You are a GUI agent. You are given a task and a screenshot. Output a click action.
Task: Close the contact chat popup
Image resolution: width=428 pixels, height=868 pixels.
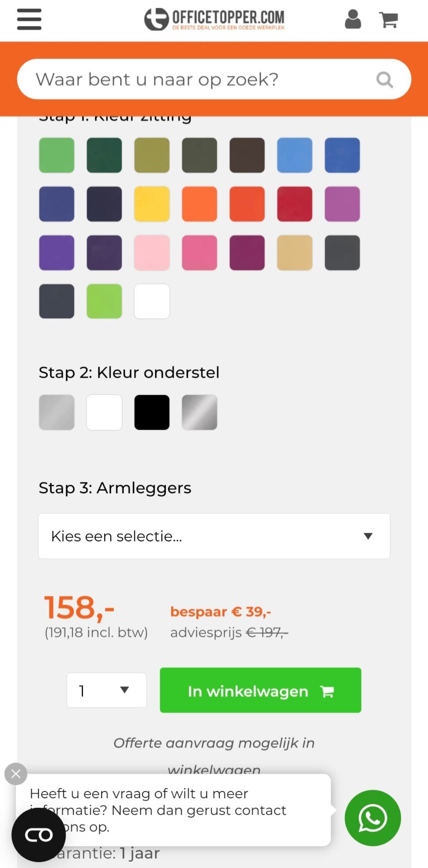click(x=16, y=774)
